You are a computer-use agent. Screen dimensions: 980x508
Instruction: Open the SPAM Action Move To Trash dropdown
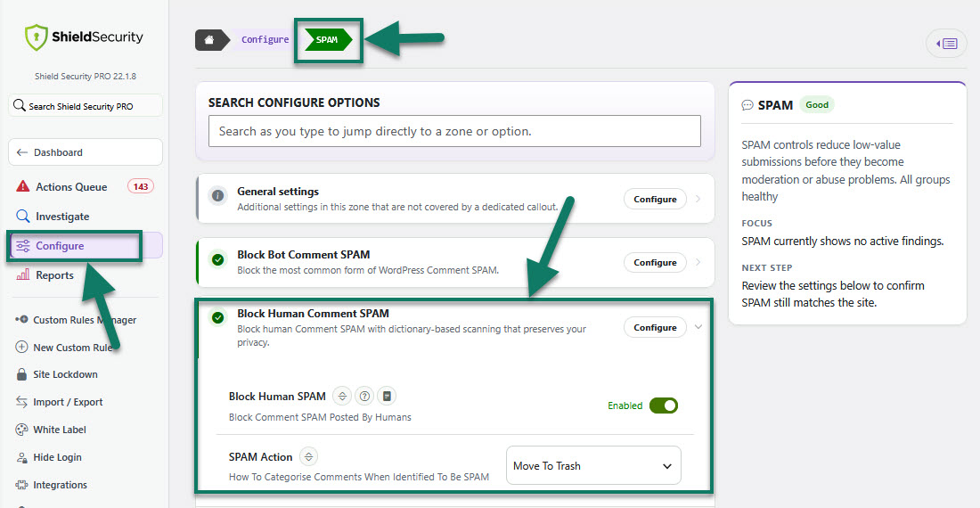tap(593, 465)
